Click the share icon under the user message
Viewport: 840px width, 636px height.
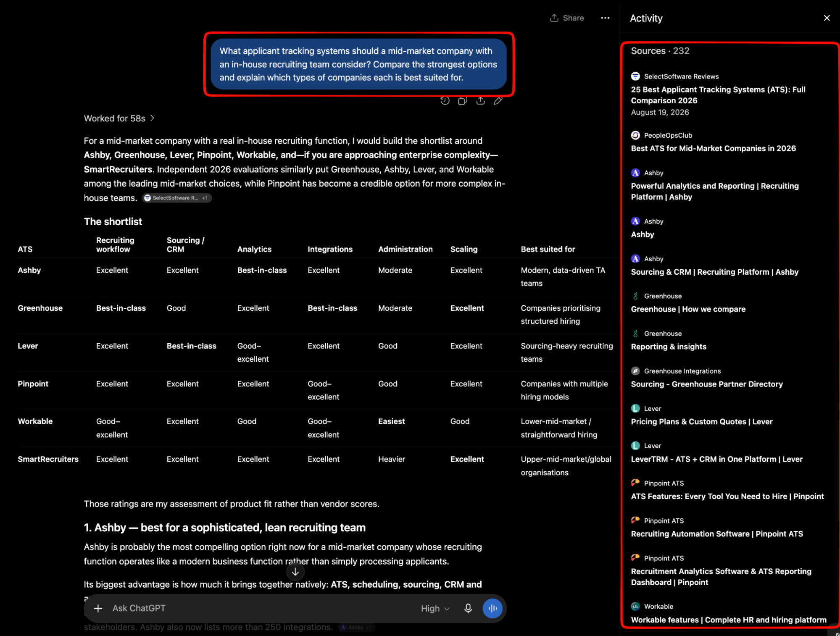click(x=480, y=100)
